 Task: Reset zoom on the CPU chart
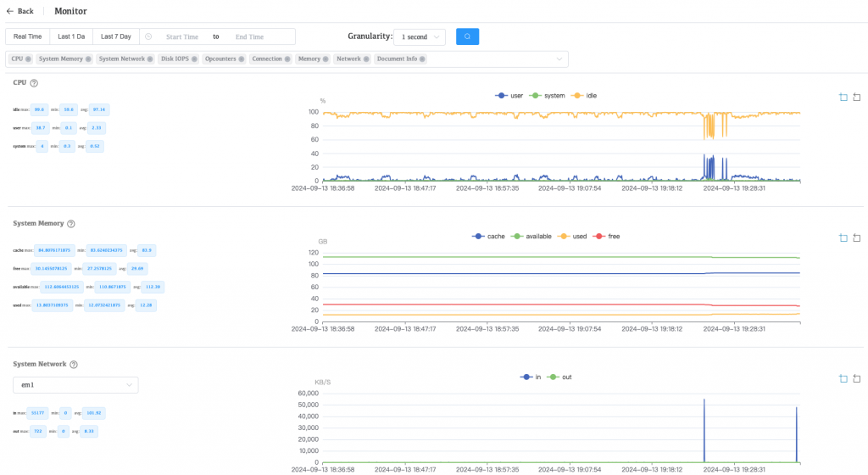tap(856, 98)
